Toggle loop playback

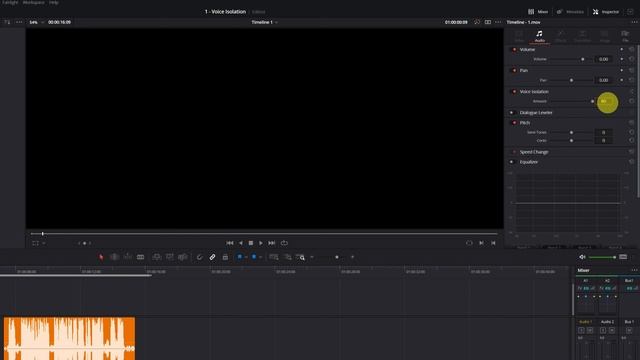click(284, 243)
